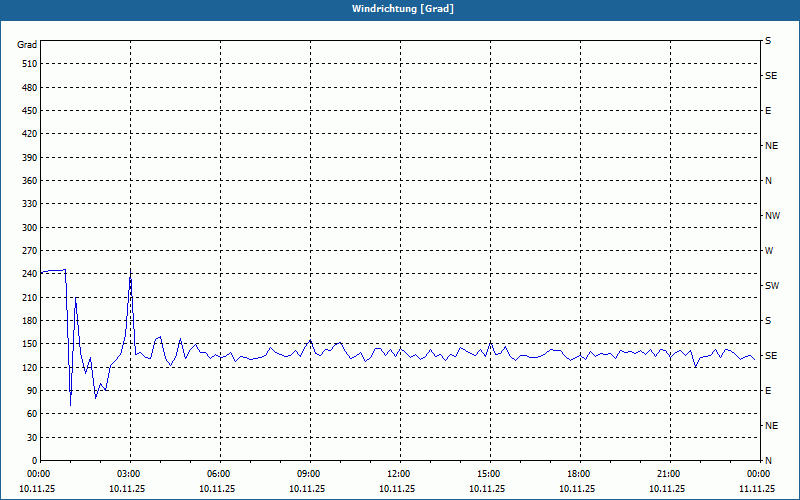Click the SW compass direction label
800x500 pixels.
coord(772,286)
